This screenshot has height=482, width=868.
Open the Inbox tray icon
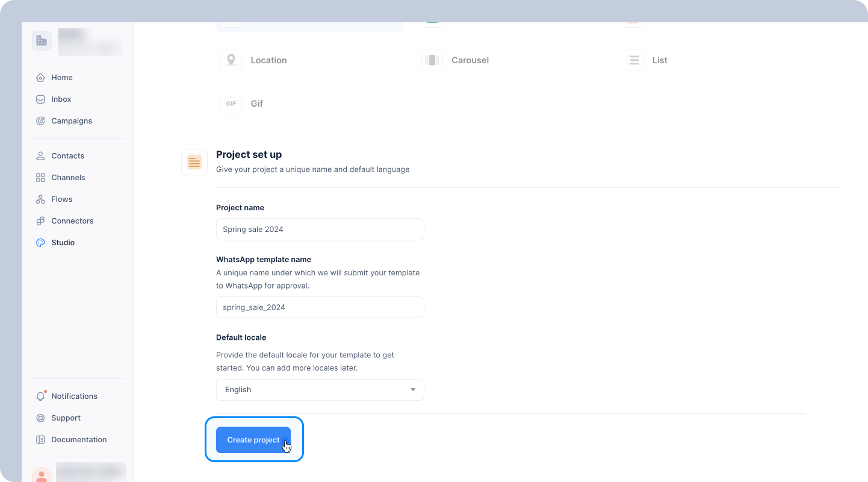40,99
